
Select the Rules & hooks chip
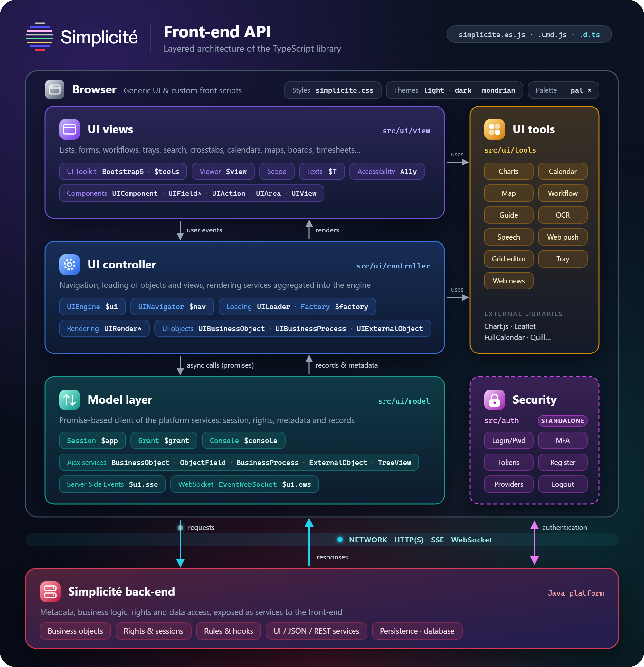228,631
